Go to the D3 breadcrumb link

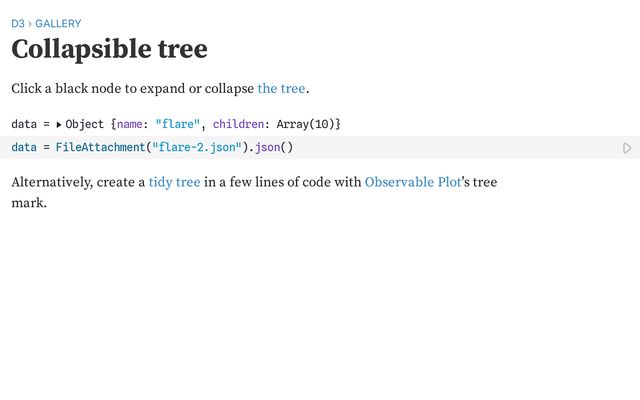coord(18,23)
